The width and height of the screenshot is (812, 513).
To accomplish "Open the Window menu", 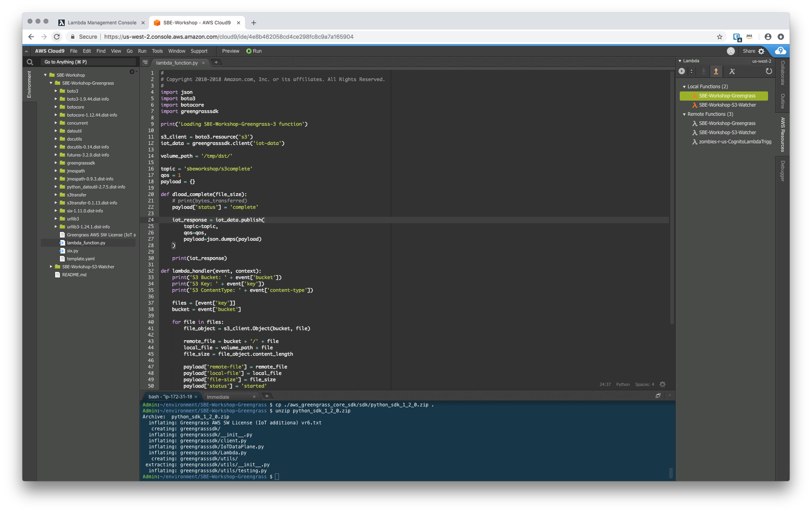I will (177, 51).
